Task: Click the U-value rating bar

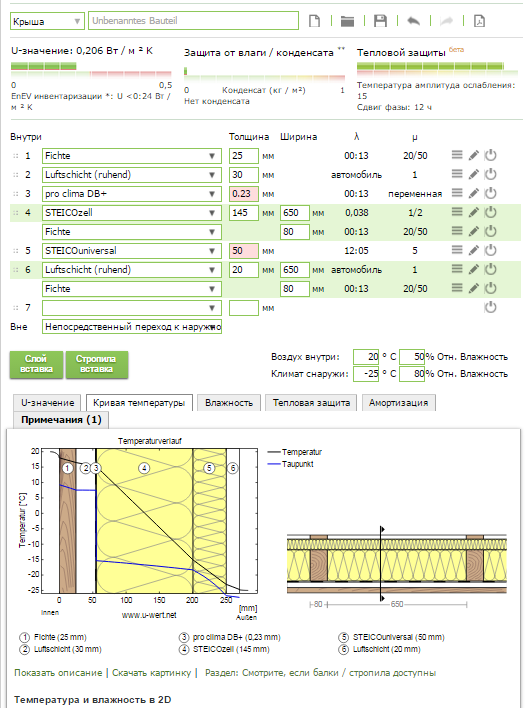Action: point(91,70)
